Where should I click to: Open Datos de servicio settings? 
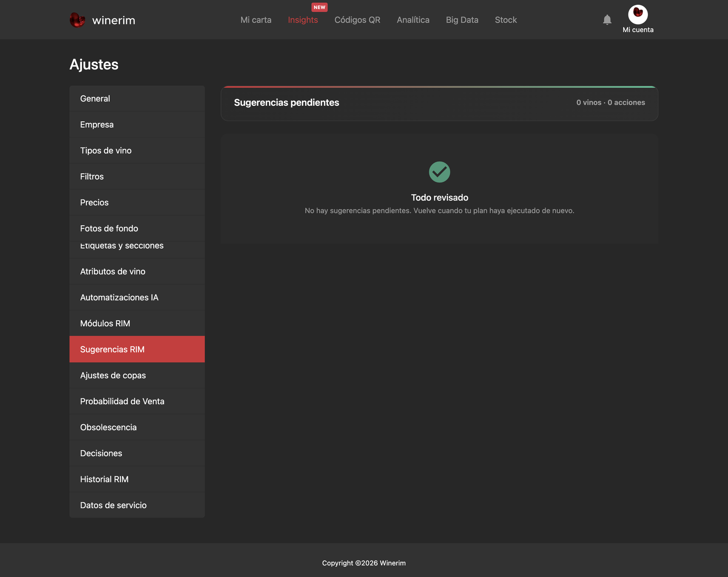(x=137, y=505)
